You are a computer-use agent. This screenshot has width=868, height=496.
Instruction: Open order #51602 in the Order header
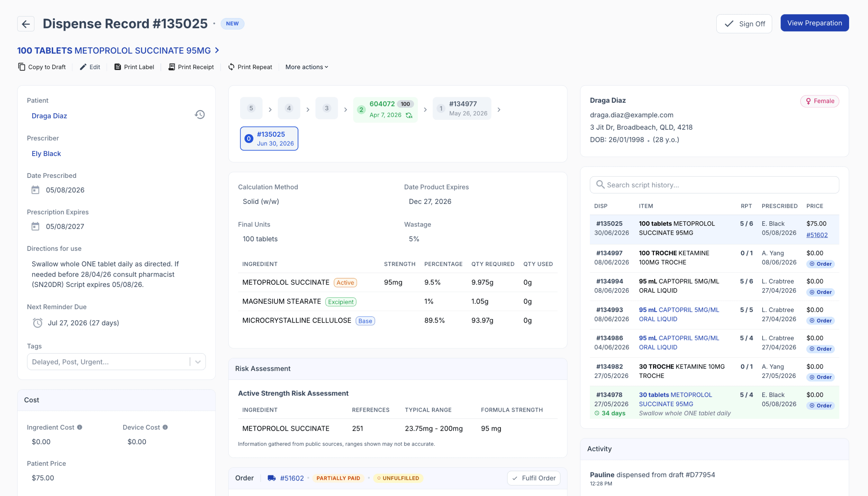[292, 478]
